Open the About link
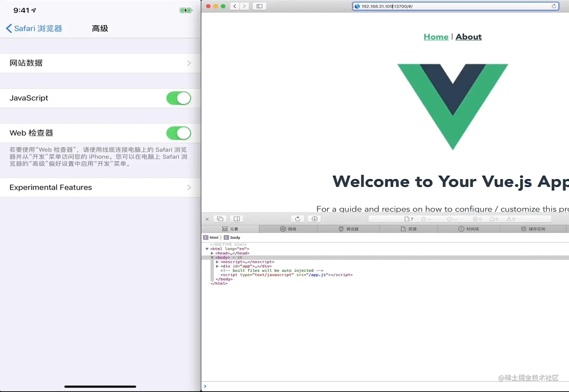This screenshot has width=569, height=392. (x=469, y=37)
